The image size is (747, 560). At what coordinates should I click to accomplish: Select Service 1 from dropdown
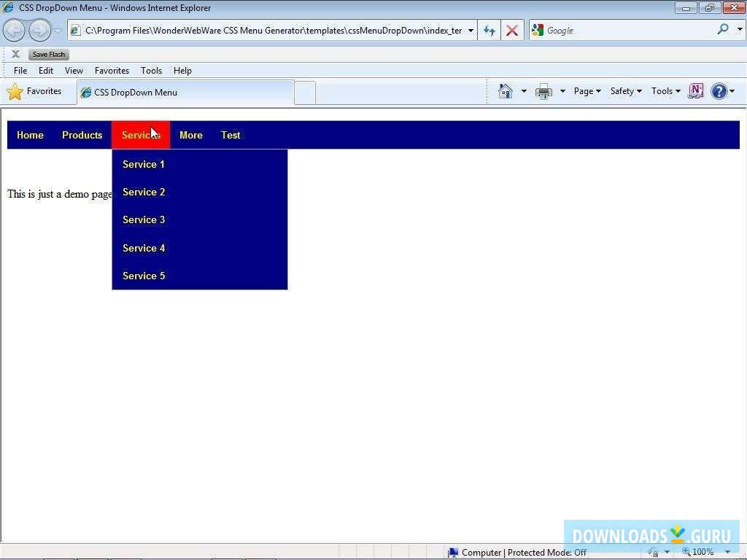coord(200,164)
